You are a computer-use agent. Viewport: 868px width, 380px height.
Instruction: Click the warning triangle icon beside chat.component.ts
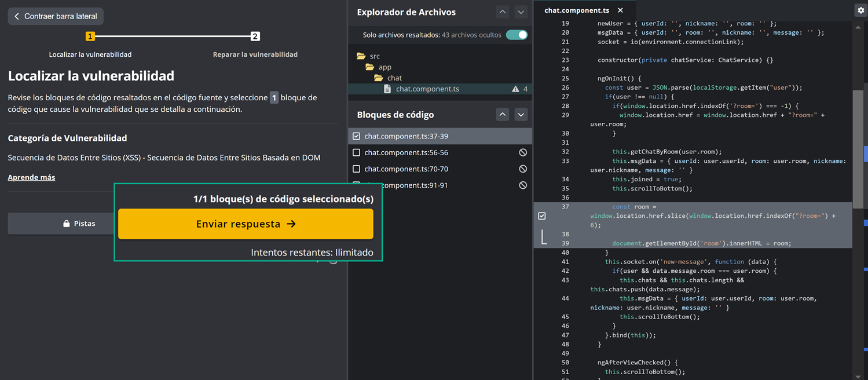coord(515,89)
